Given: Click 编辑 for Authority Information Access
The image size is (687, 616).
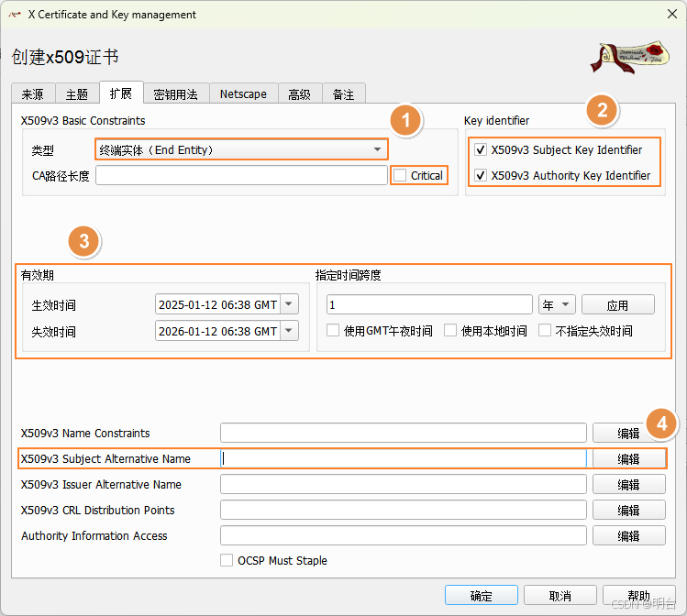Looking at the screenshot, I should coord(628,536).
